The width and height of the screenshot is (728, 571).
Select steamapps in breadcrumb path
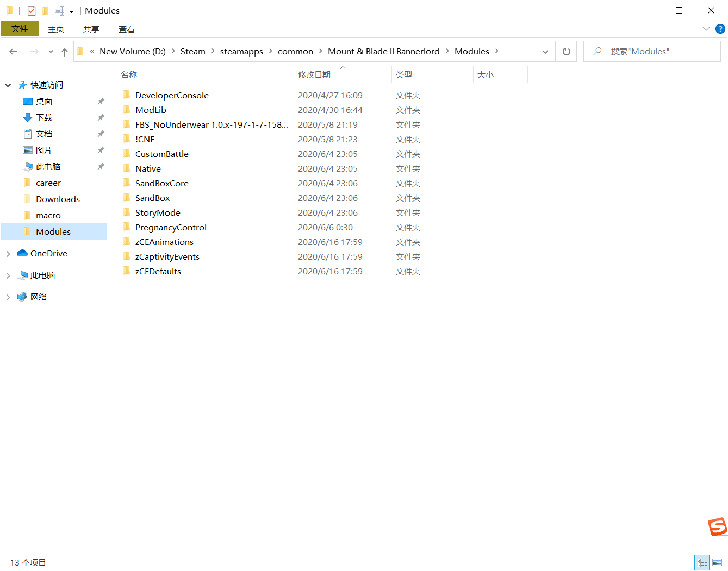point(241,52)
